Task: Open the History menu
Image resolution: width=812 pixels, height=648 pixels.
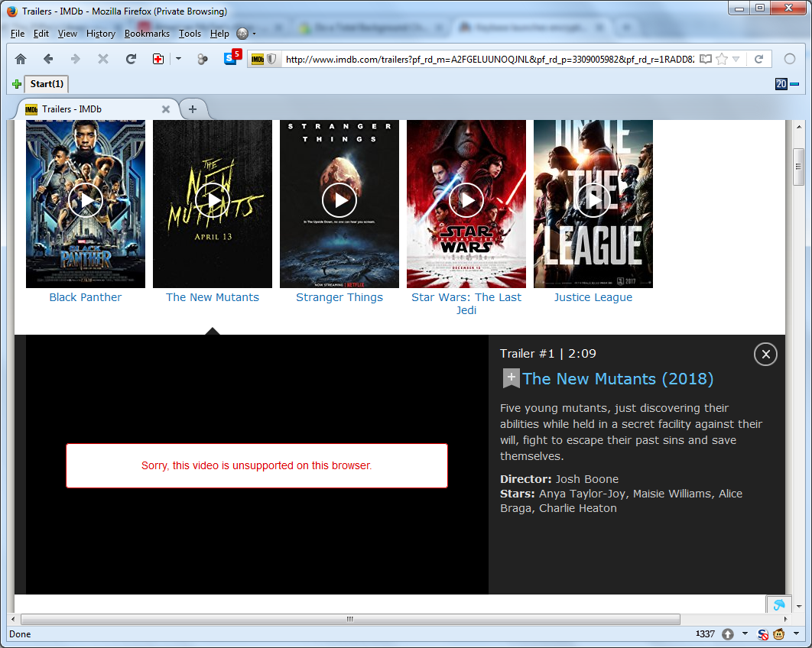Action: coord(101,34)
